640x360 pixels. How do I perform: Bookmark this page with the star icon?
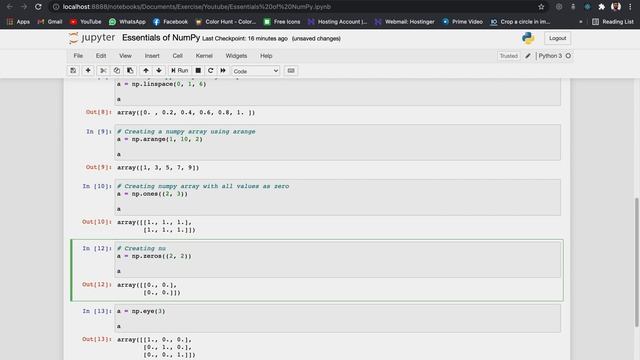541,7
